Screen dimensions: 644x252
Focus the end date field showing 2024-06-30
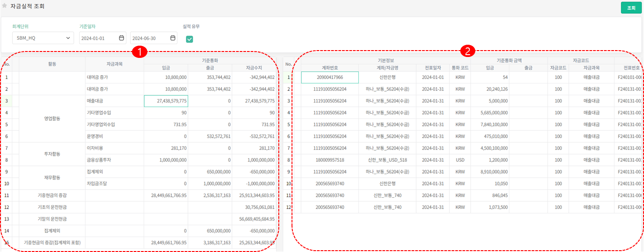[149, 38]
